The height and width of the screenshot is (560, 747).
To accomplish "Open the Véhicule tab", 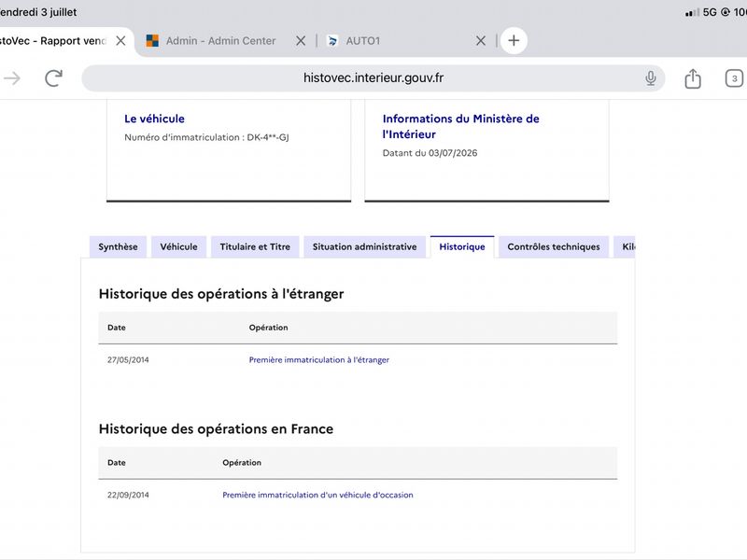I will (x=178, y=246).
